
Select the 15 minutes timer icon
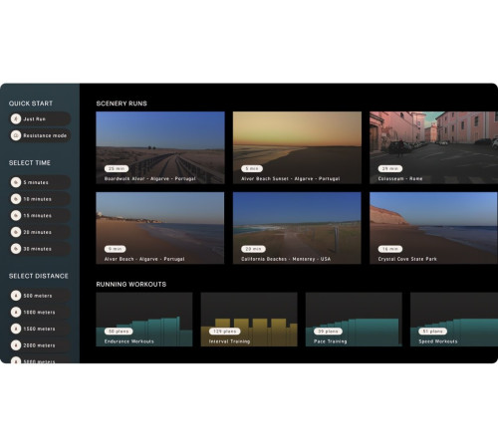tap(16, 215)
